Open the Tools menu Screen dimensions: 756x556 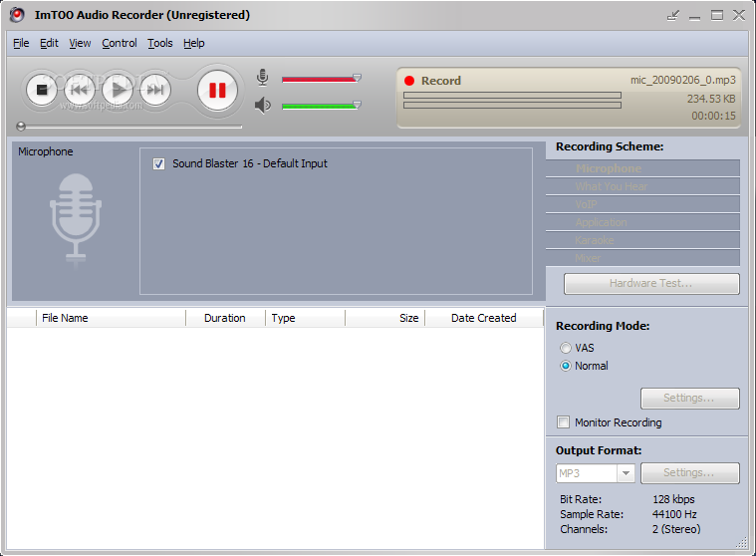point(160,44)
